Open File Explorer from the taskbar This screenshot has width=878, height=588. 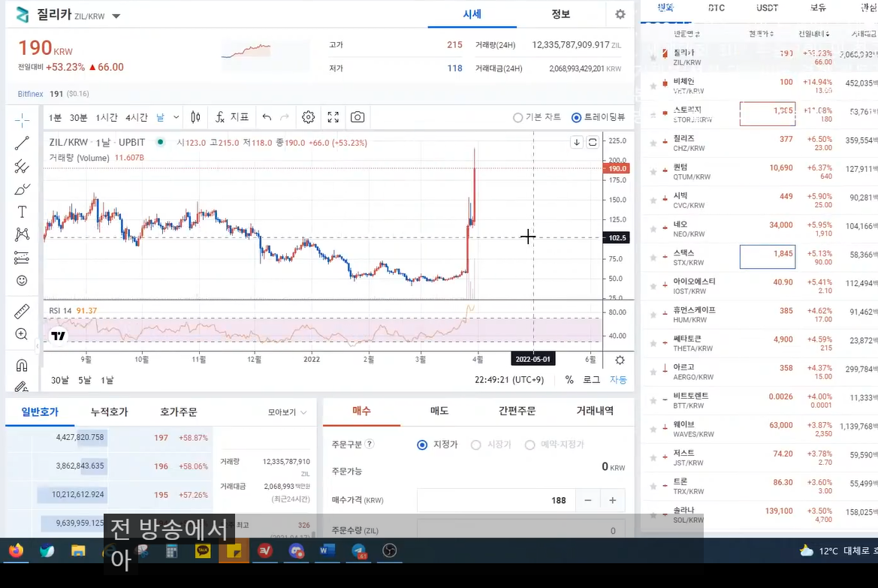pos(78,551)
